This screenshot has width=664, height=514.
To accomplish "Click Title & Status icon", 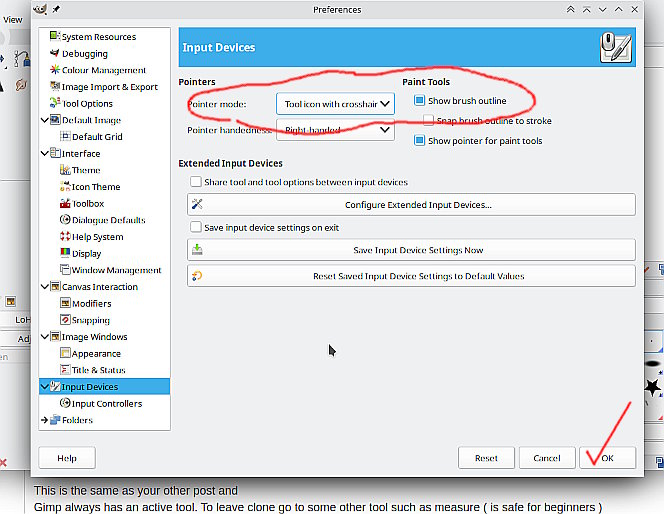I will [x=65, y=370].
